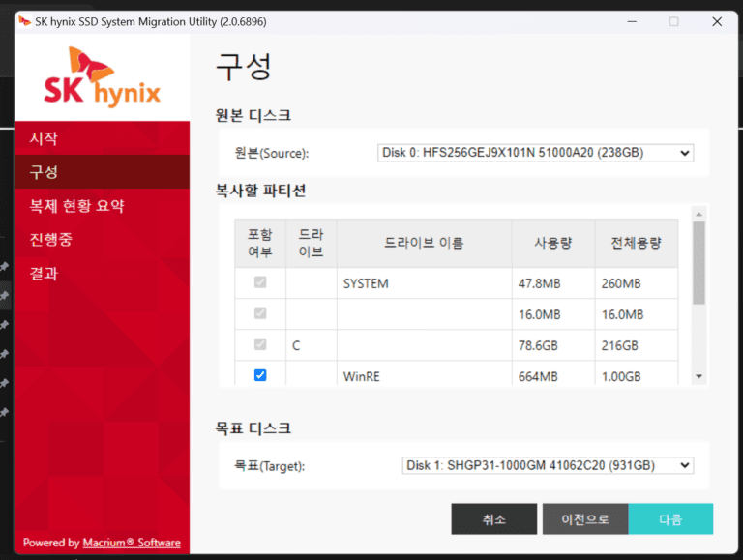Viewport: 743px width, 560px height.
Task: Select the WinRE drive name cell
Action: (x=424, y=373)
